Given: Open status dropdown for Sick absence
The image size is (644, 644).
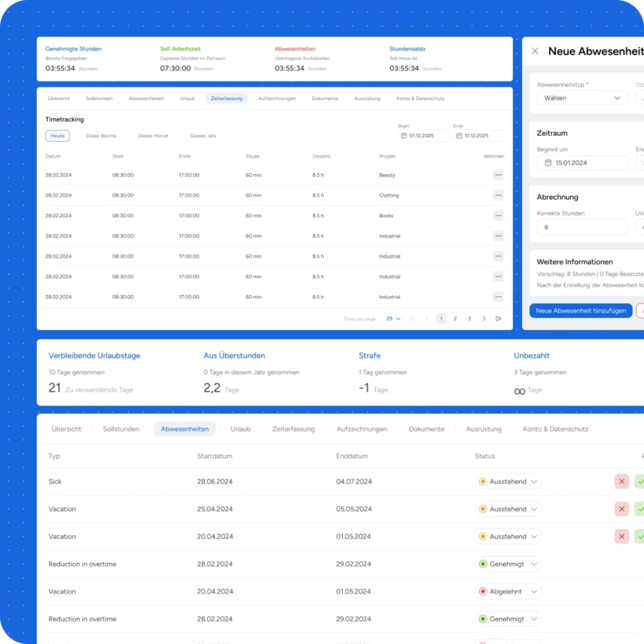Looking at the screenshot, I should pyautogui.click(x=509, y=482).
